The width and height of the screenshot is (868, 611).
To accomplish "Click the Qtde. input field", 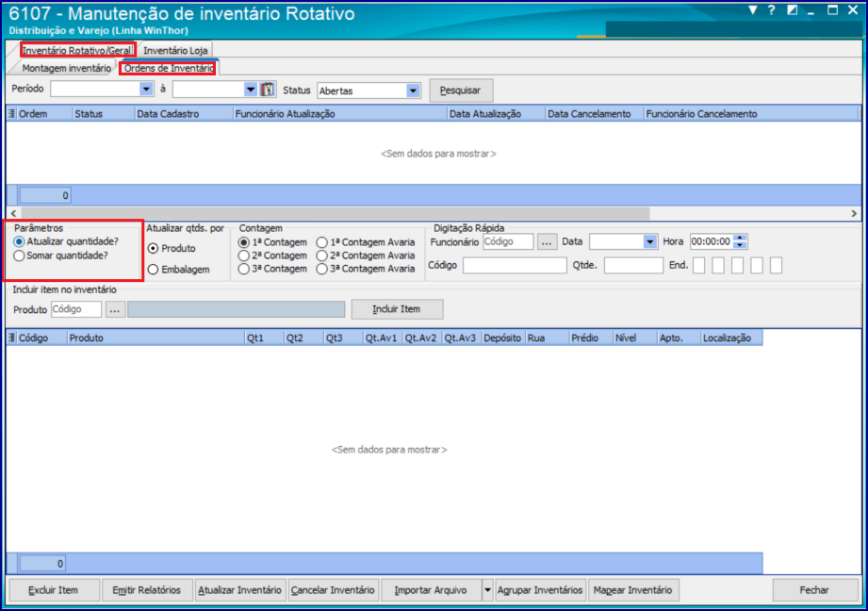I will click(x=634, y=265).
